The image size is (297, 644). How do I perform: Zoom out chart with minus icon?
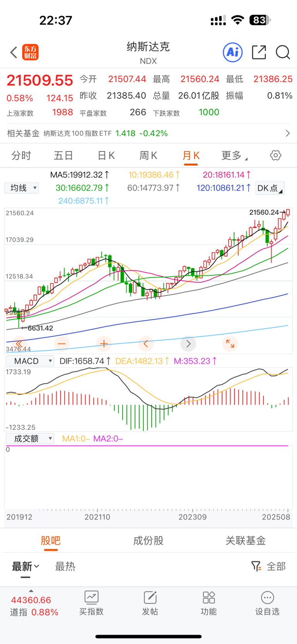[61, 343]
